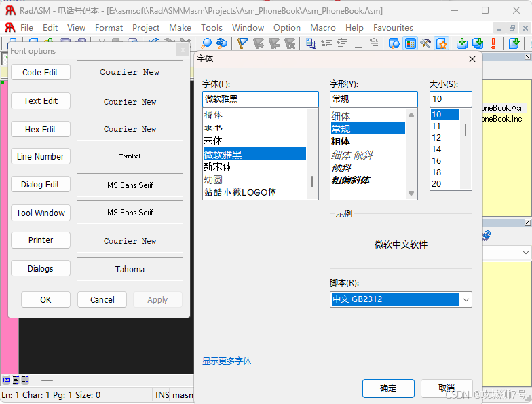
Task: Click the Tool Window font button
Action: pyautogui.click(x=41, y=213)
